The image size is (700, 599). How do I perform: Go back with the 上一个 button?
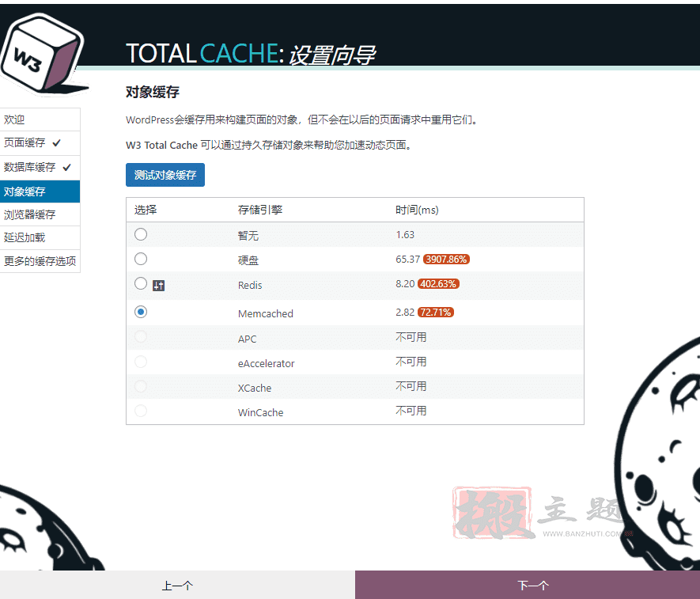pos(177,585)
